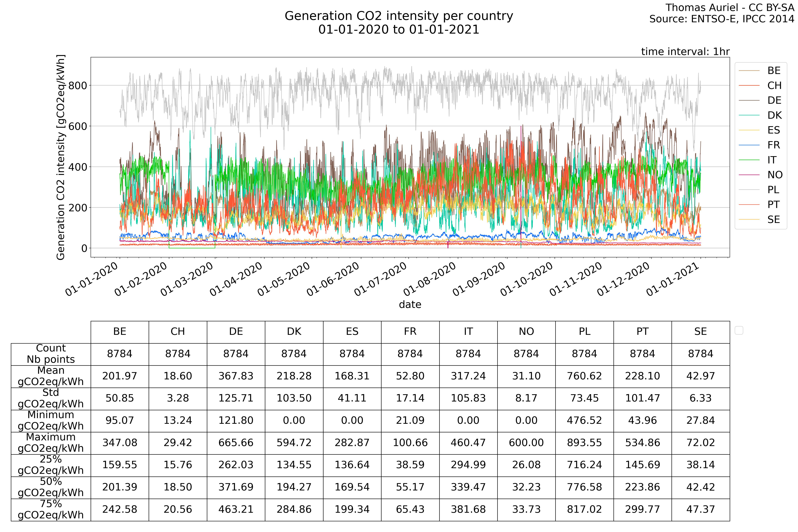Select the NO legend label
The height and width of the screenshot is (532, 798).
pyautogui.click(x=775, y=175)
